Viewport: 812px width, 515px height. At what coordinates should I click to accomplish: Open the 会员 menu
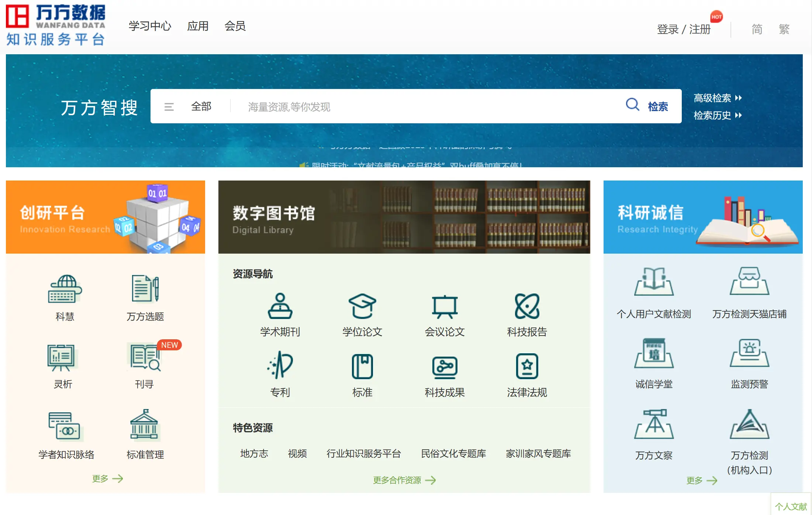tap(235, 26)
